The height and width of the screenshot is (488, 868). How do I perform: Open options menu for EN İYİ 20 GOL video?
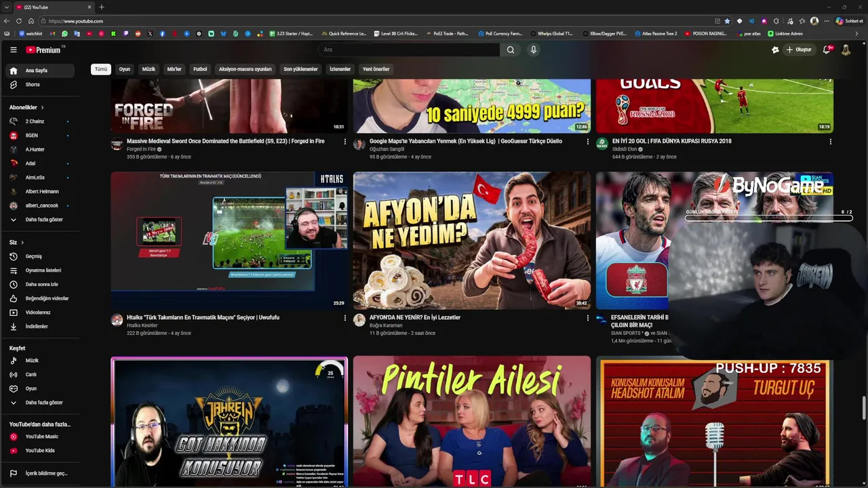(x=830, y=142)
